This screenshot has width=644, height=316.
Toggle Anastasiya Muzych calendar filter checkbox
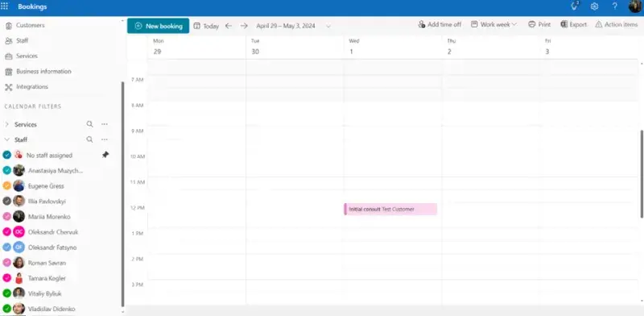click(x=6, y=170)
